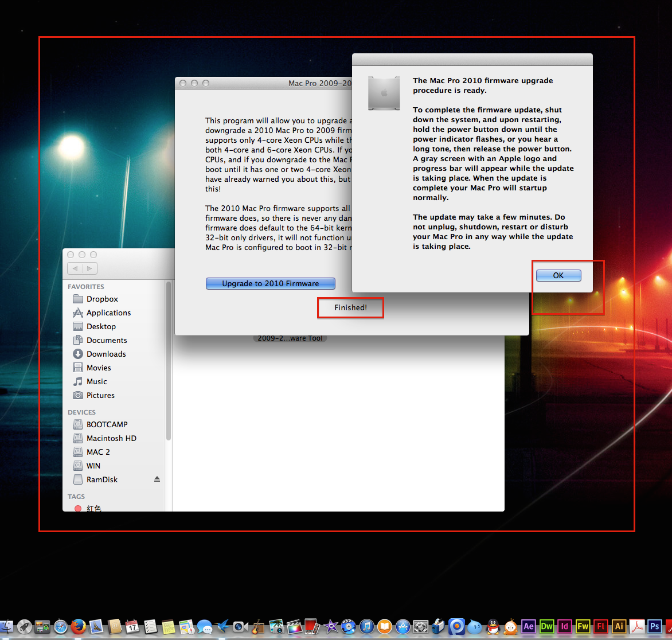Open Applications in Finder sidebar
The width and height of the screenshot is (672, 640).
[102, 313]
